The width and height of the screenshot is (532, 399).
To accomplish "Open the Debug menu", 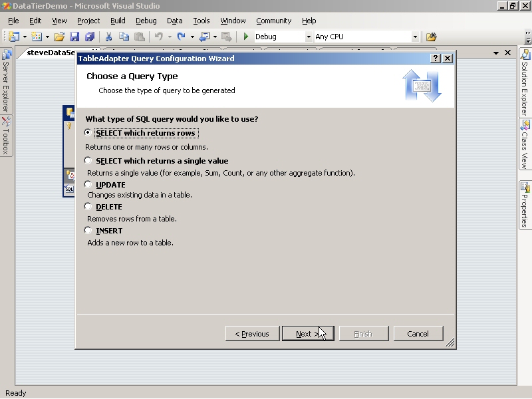I will coord(146,21).
